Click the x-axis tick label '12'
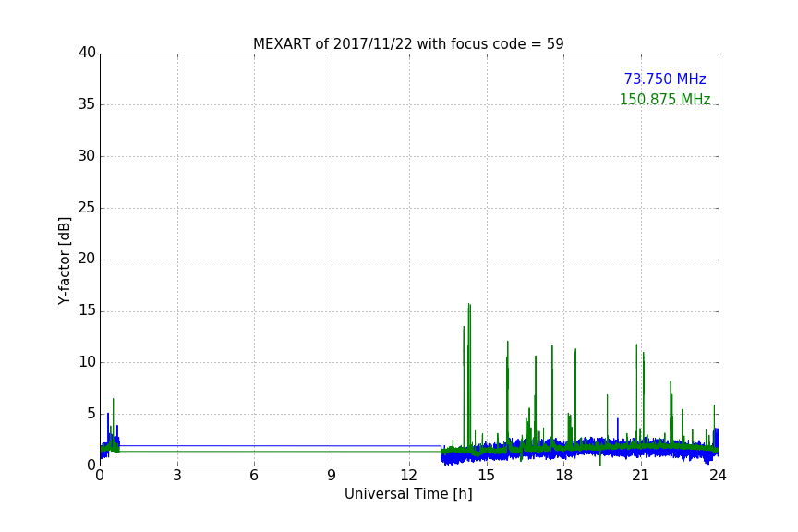The width and height of the screenshot is (798, 532). point(409,476)
